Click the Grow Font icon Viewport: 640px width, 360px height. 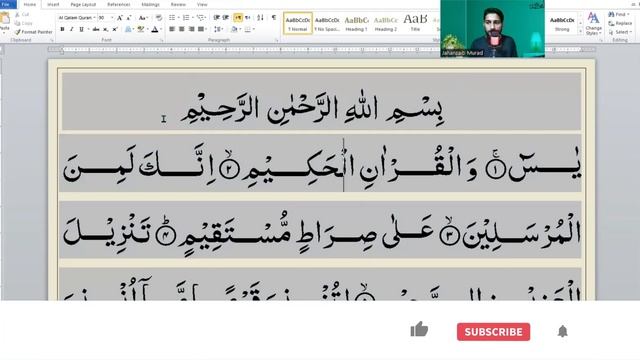coord(120,18)
